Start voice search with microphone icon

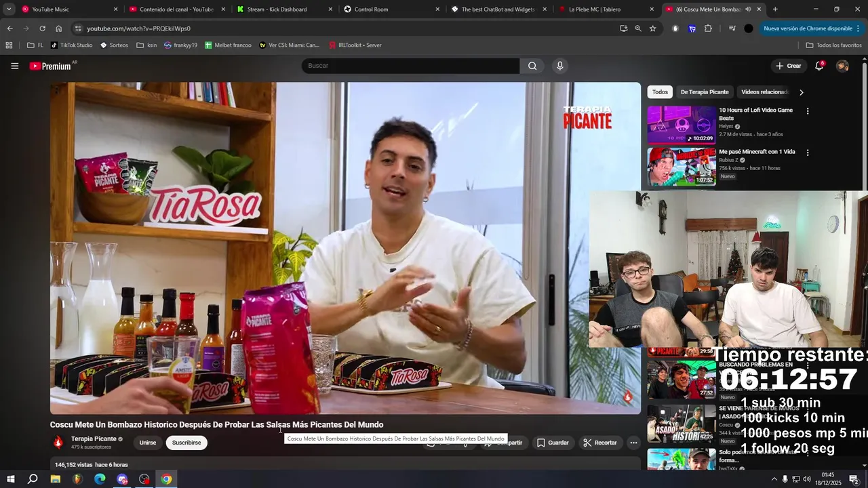559,66
